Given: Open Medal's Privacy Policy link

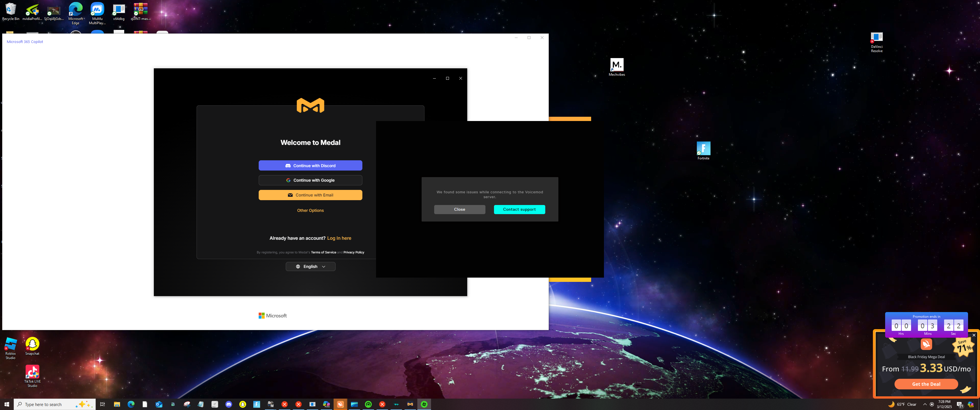Looking at the screenshot, I should 354,252.
